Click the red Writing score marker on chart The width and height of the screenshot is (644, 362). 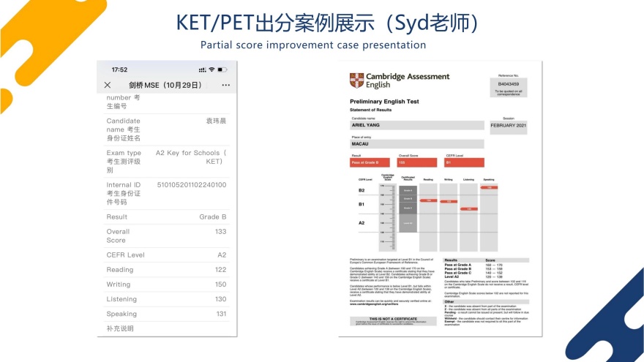coord(449,202)
